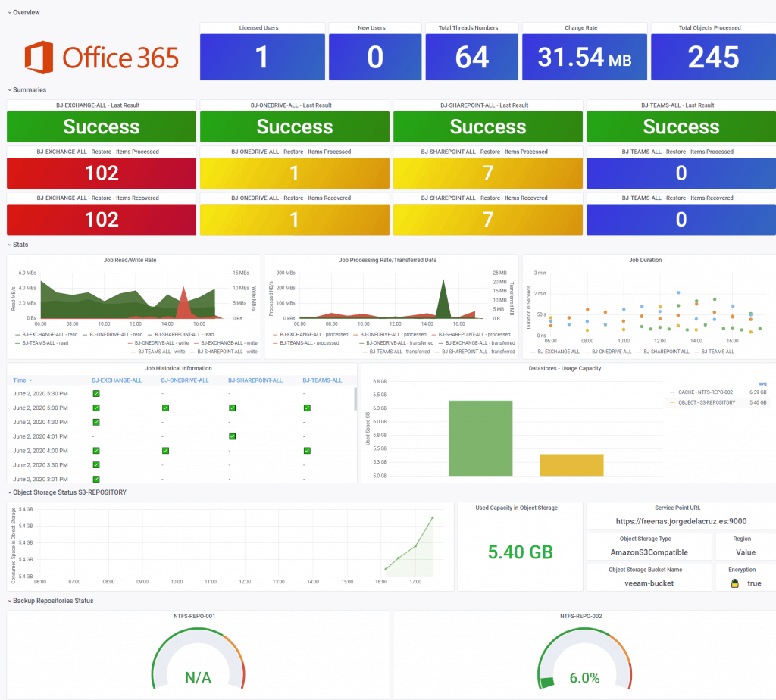Screen dimensions: 776x700
Task: Open the Licensed Users panel title menu
Action: pos(258,28)
